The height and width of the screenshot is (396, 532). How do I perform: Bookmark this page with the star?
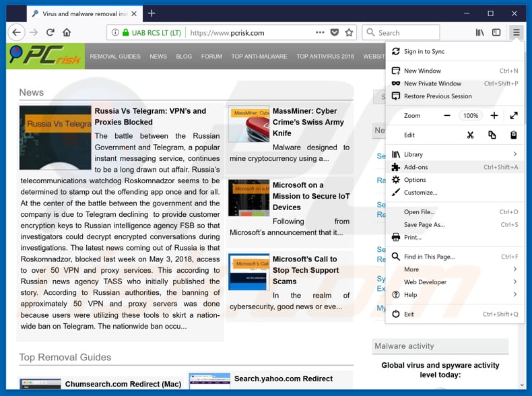pyautogui.click(x=349, y=32)
